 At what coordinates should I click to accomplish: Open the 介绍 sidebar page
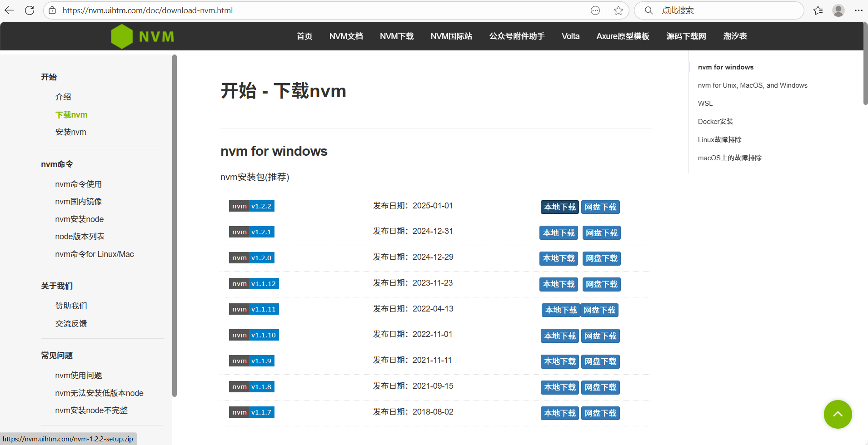(63, 97)
